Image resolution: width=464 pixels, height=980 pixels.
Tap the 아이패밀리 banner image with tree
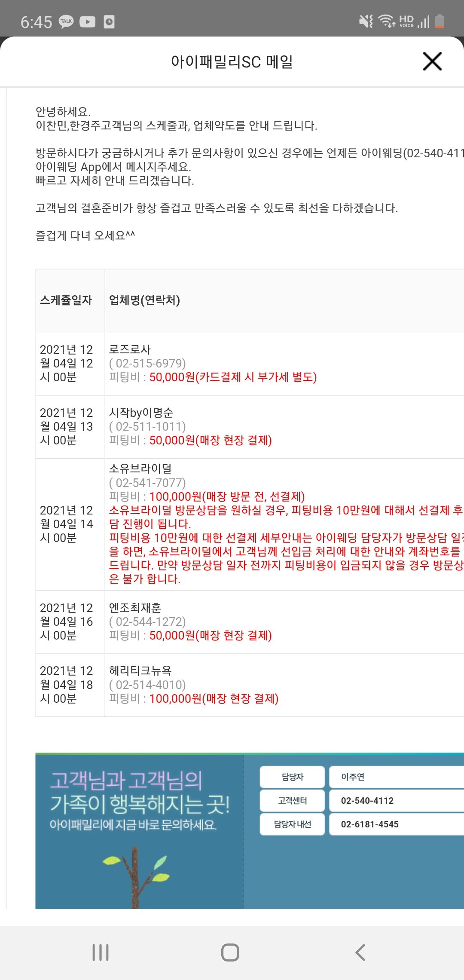point(140,831)
